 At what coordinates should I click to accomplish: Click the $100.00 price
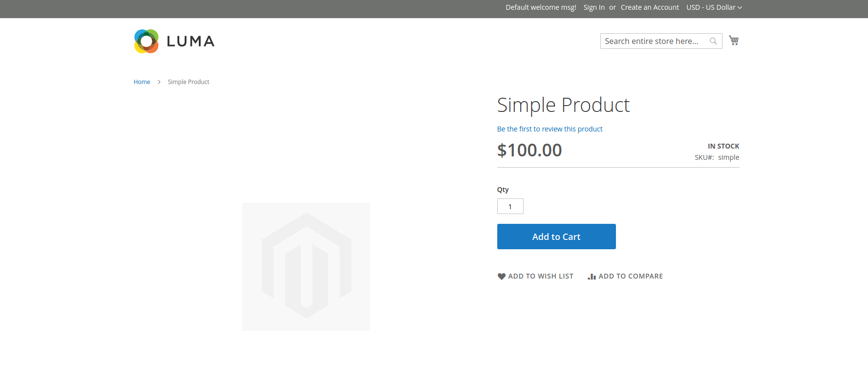(x=529, y=150)
